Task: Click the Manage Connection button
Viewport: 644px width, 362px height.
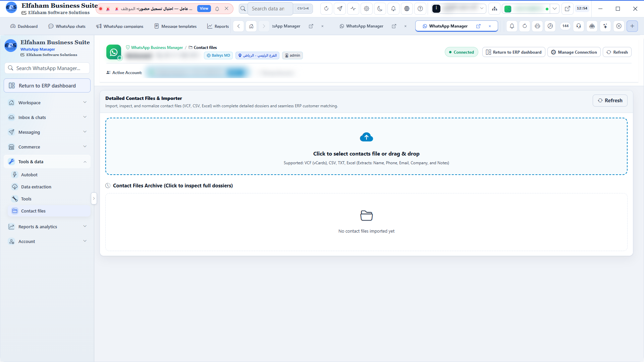Action: tap(574, 52)
